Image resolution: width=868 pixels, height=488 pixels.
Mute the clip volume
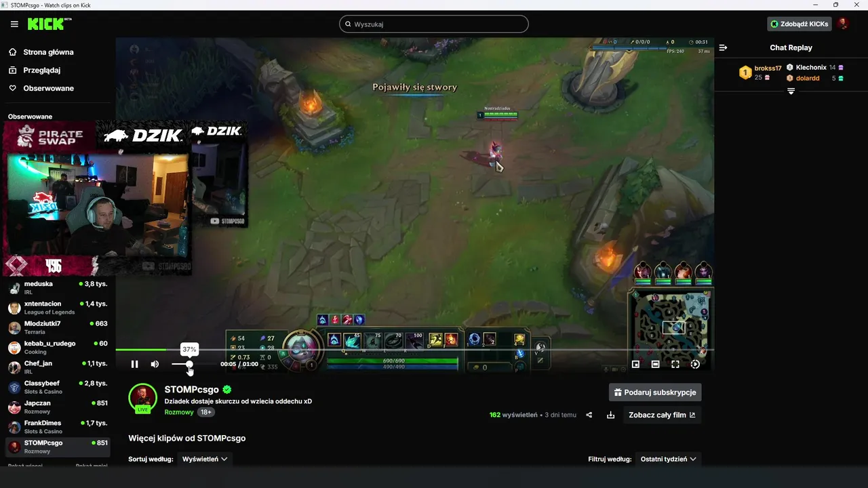tap(155, 364)
